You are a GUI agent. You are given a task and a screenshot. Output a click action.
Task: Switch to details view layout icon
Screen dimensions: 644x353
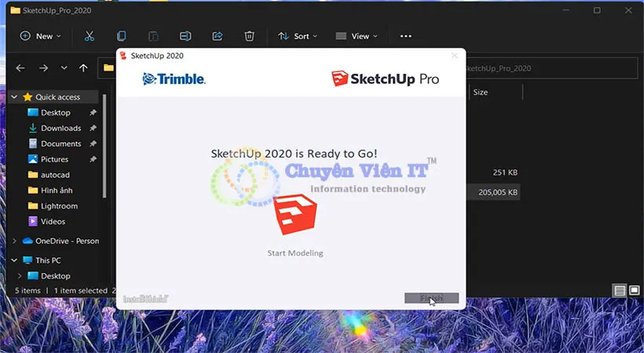(x=620, y=290)
